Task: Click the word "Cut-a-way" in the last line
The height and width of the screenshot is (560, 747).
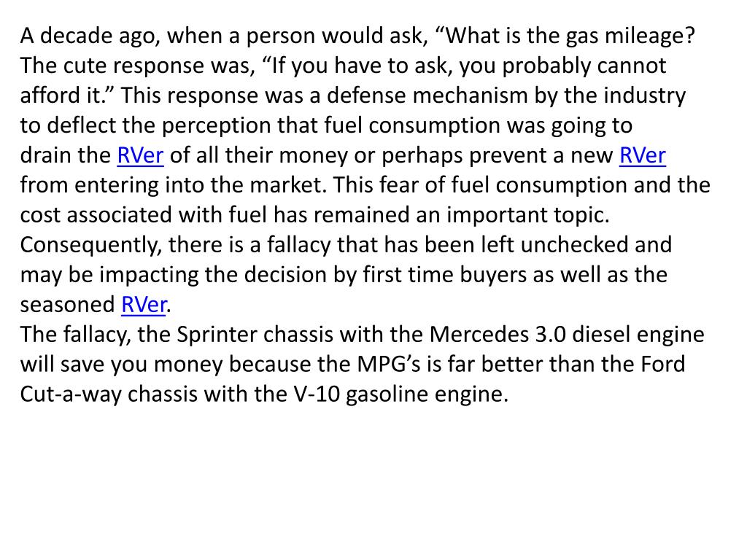Action: tap(71, 394)
